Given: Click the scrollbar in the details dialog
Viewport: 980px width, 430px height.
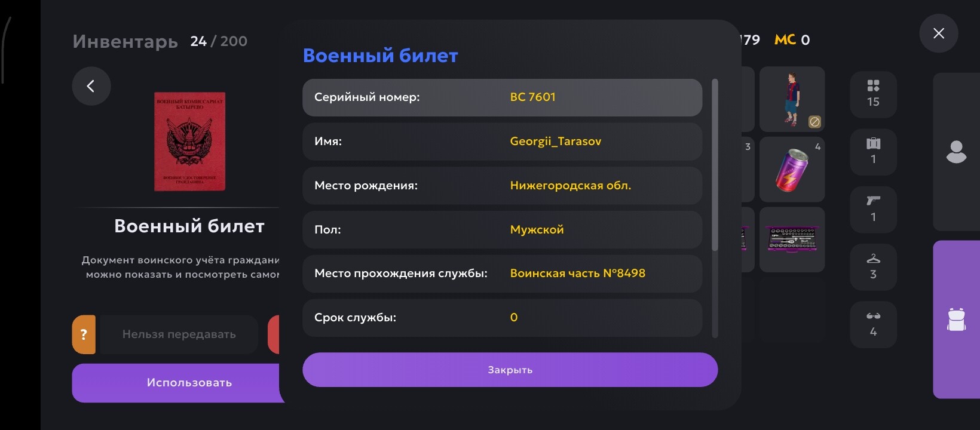Looking at the screenshot, I should [x=715, y=165].
